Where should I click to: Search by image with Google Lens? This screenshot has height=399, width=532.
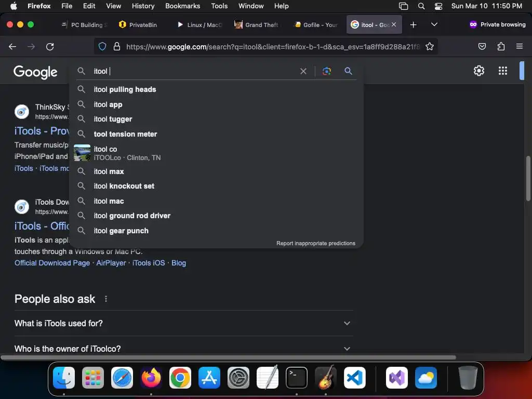[326, 71]
